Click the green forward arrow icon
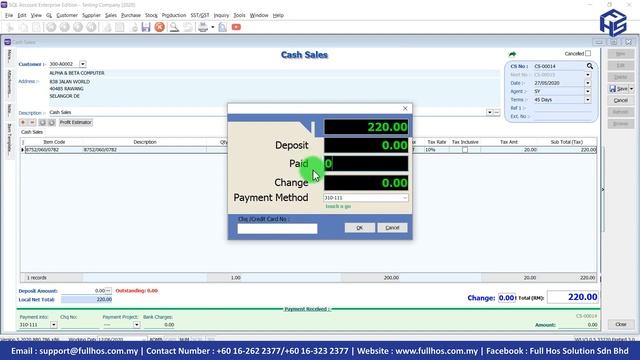Screen dimensions: 640x360 [512, 54]
